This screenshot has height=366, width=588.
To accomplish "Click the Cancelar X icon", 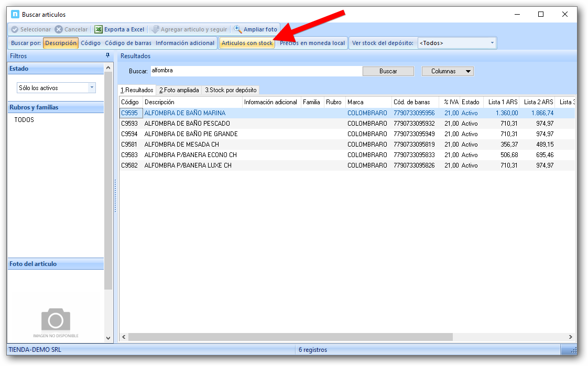I will pyautogui.click(x=59, y=30).
